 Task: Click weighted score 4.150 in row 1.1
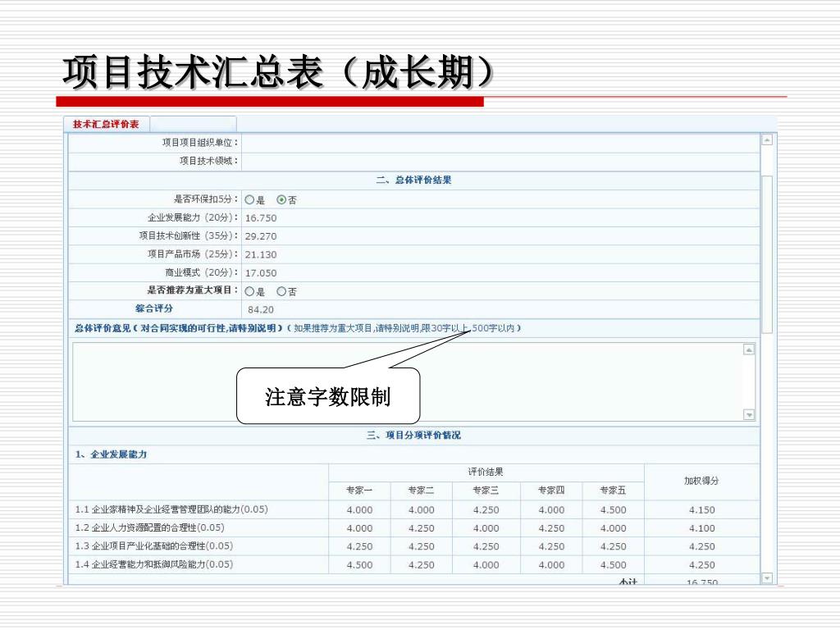click(702, 510)
